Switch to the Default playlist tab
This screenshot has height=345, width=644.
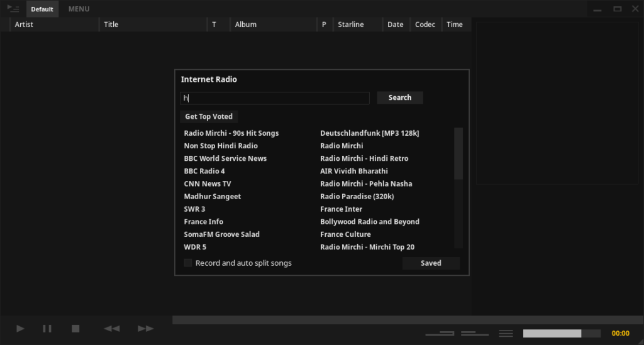[x=42, y=9]
